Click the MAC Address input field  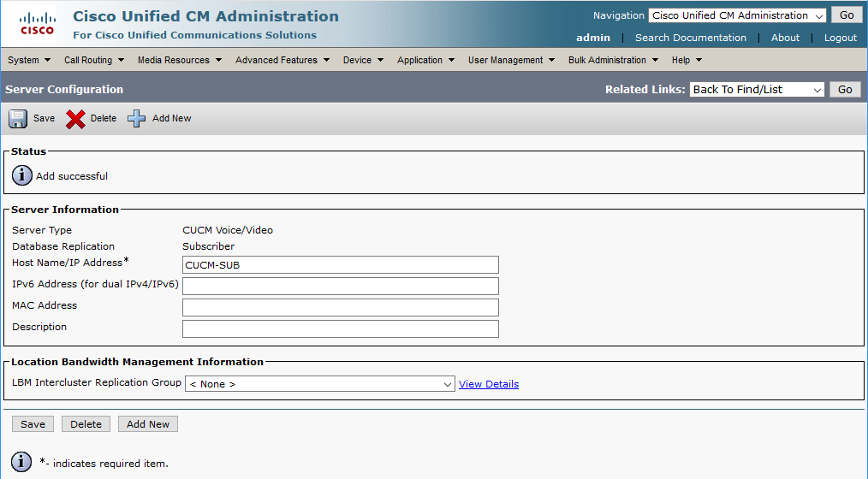click(x=341, y=308)
